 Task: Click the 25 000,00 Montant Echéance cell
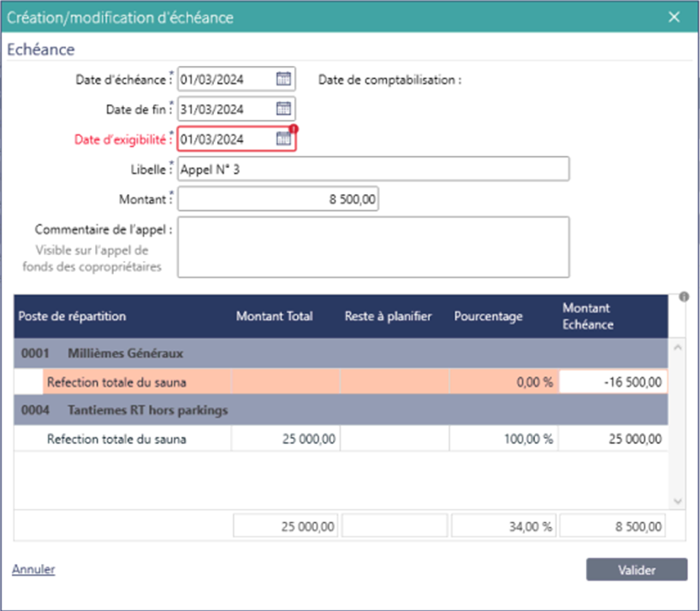(613, 439)
